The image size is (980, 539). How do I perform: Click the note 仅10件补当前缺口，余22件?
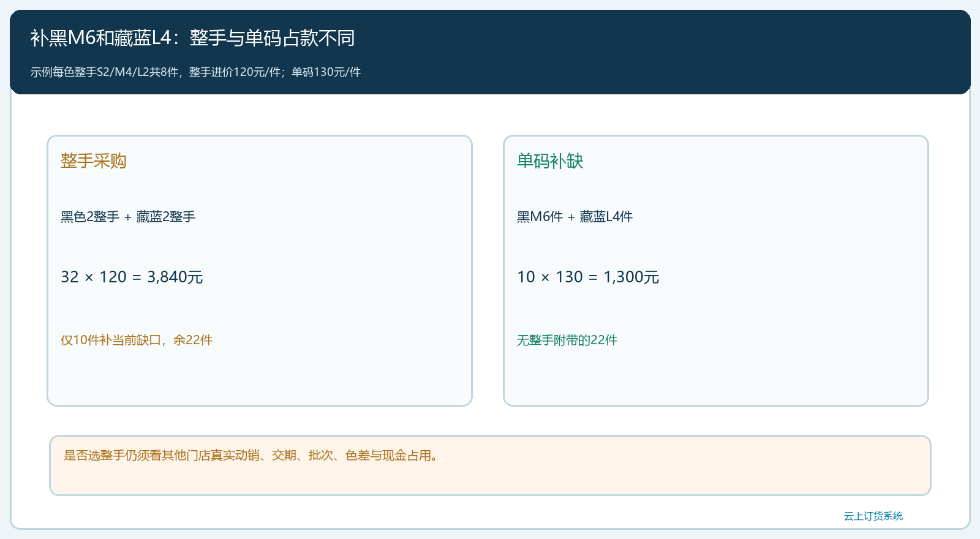tap(137, 340)
